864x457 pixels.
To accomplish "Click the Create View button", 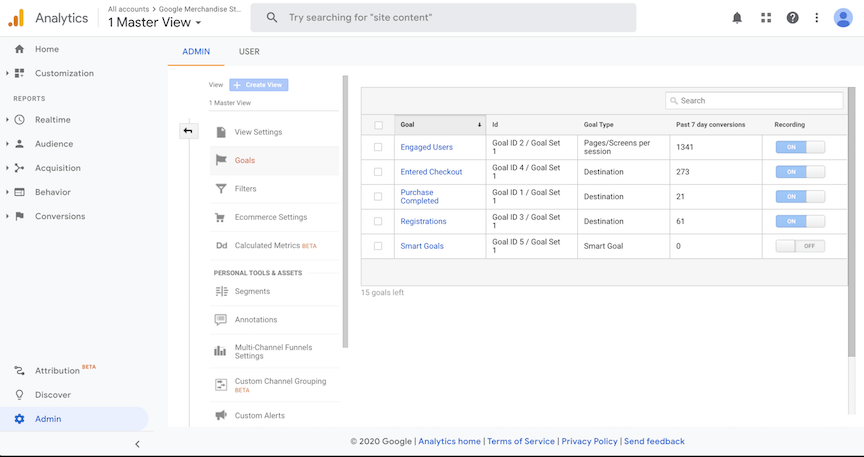I will point(258,85).
